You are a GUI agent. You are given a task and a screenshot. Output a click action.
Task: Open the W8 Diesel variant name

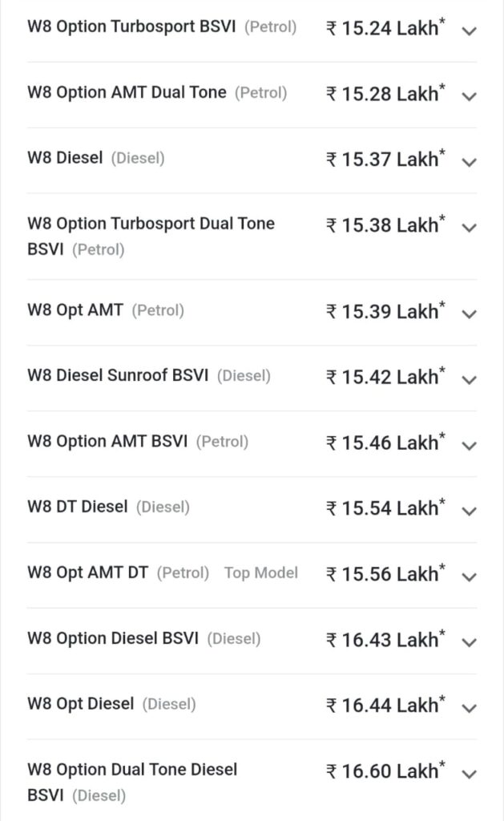(65, 158)
